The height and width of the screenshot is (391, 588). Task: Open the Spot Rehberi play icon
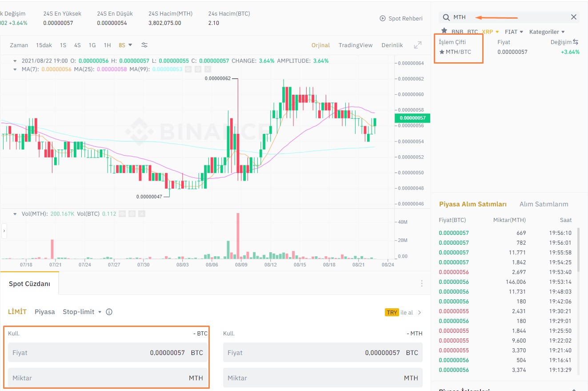click(x=382, y=19)
